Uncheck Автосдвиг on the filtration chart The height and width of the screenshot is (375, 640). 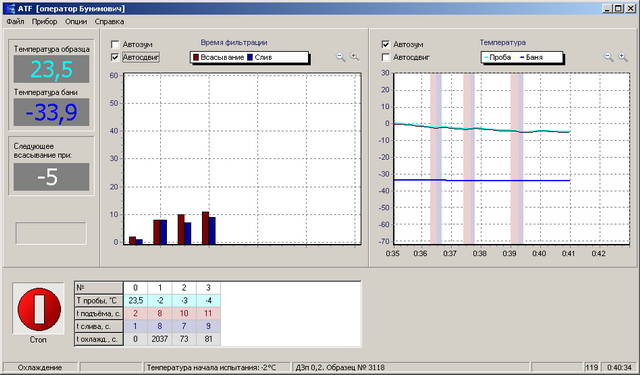[x=115, y=57]
